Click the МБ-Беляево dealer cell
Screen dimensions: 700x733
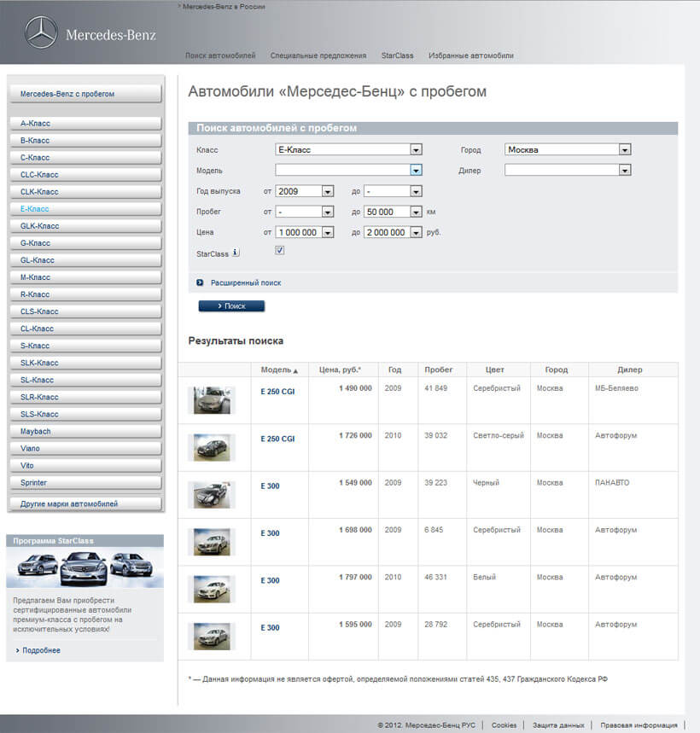[x=616, y=388]
